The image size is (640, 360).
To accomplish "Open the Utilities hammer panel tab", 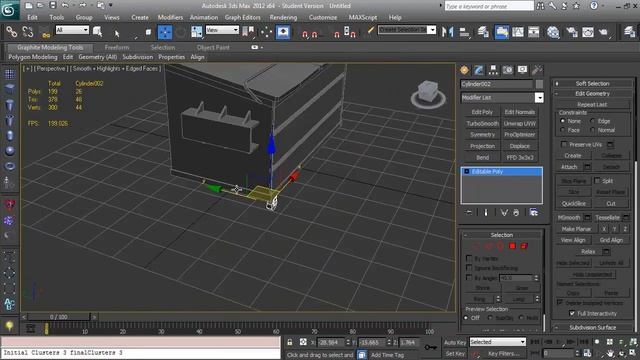I will pyautogui.click(x=537, y=70).
